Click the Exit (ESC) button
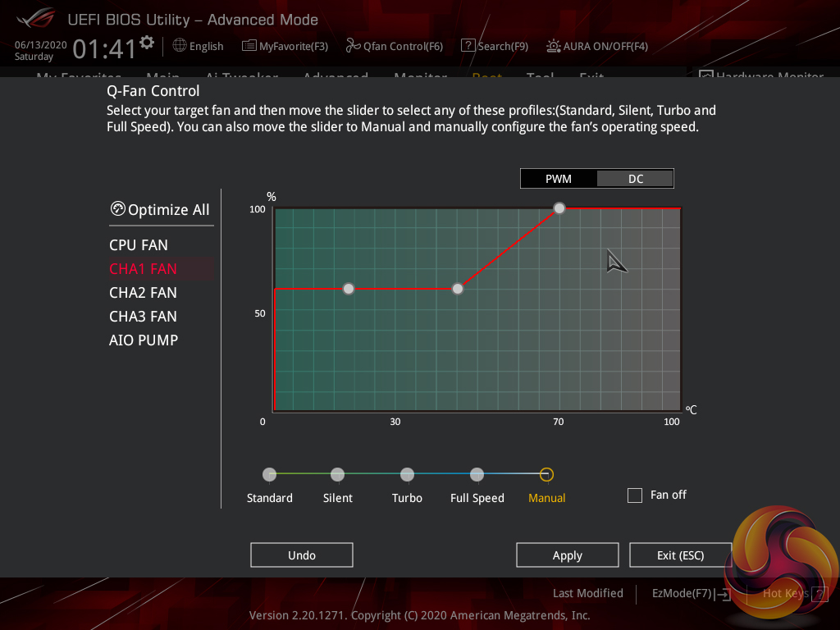Screen dimensions: 840x630 (680, 555)
